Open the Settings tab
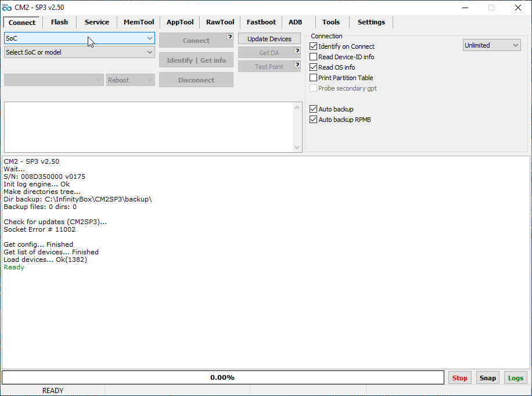Image resolution: width=532 pixels, height=396 pixels. tap(371, 22)
